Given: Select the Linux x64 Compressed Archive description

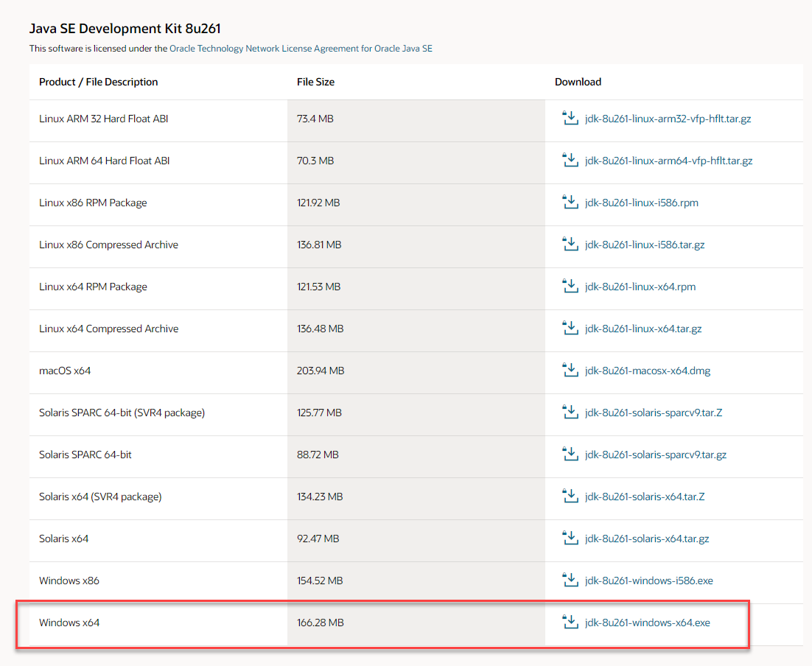Looking at the screenshot, I should click(109, 329).
